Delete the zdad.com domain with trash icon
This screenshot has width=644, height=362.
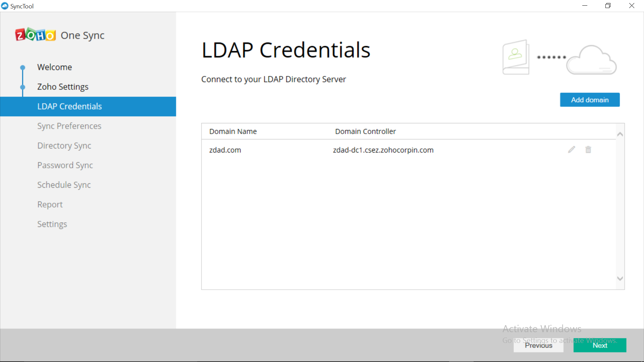click(x=588, y=149)
